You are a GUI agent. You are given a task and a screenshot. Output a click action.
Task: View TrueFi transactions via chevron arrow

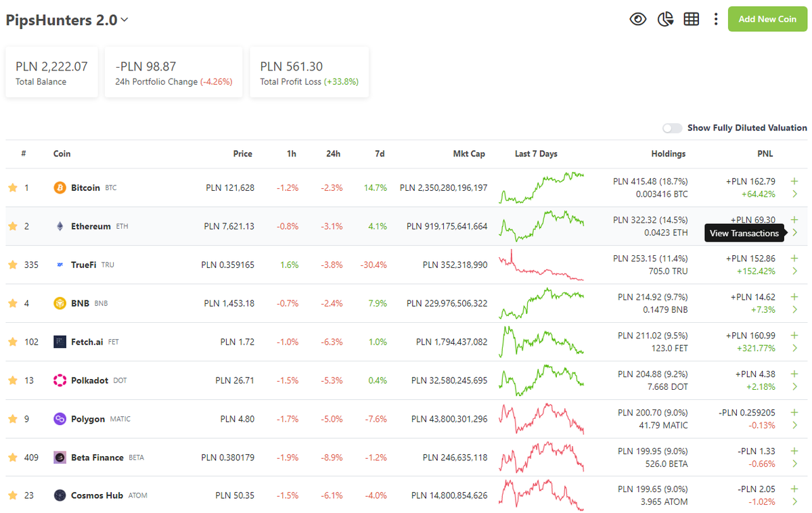(x=795, y=271)
